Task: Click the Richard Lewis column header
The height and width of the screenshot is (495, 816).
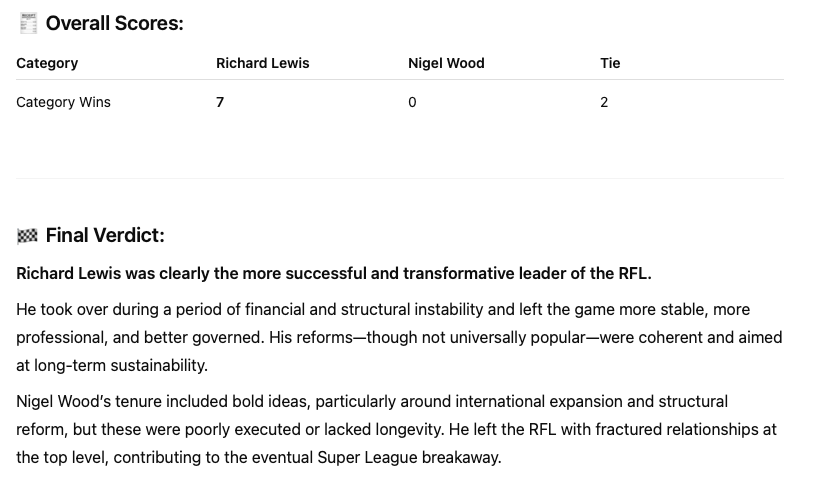Action: pyautogui.click(x=262, y=64)
